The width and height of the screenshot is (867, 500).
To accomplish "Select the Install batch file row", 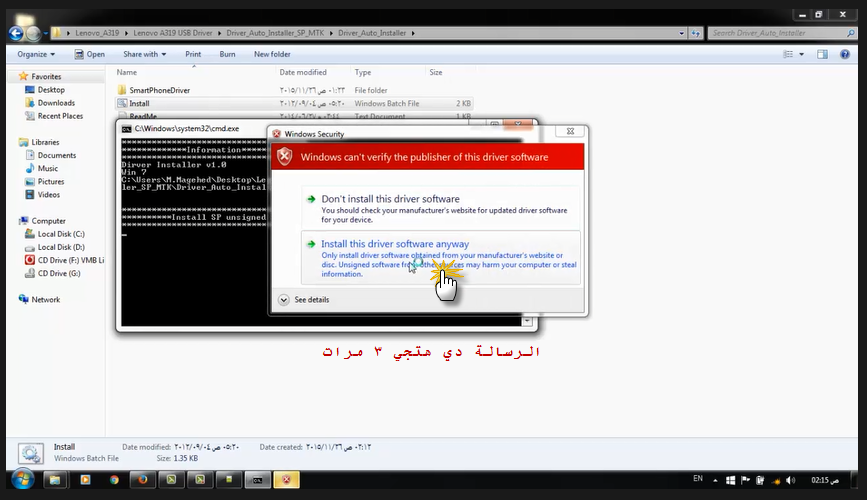I will click(x=293, y=103).
